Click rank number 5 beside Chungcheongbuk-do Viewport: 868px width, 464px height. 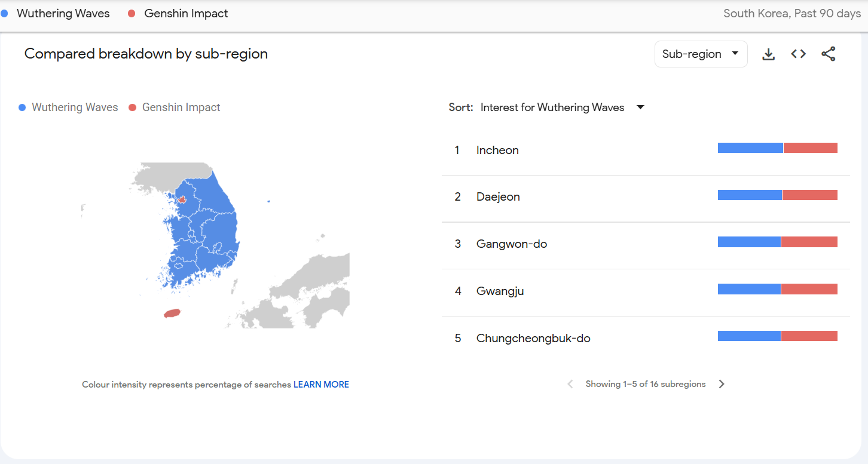(x=458, y=338)
